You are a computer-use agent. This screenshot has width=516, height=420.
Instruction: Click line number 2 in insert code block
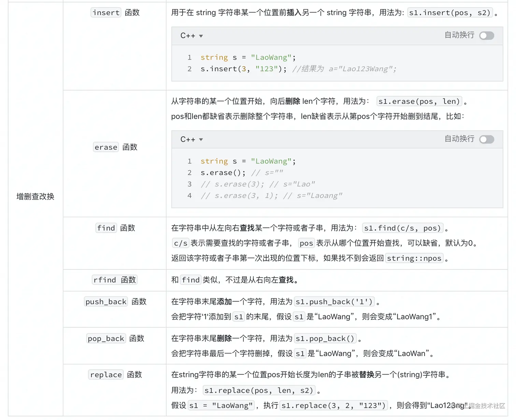[189, 69]
